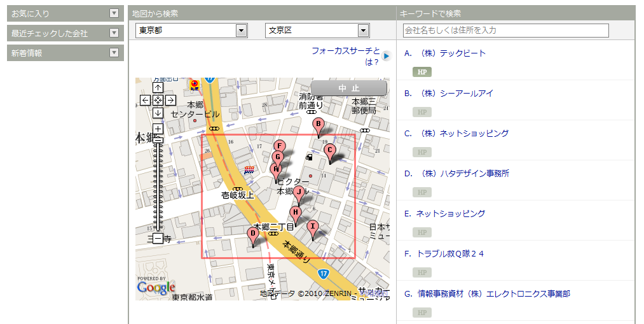
Task: Expand the 新着情報 panel
Action: (114, 53)
